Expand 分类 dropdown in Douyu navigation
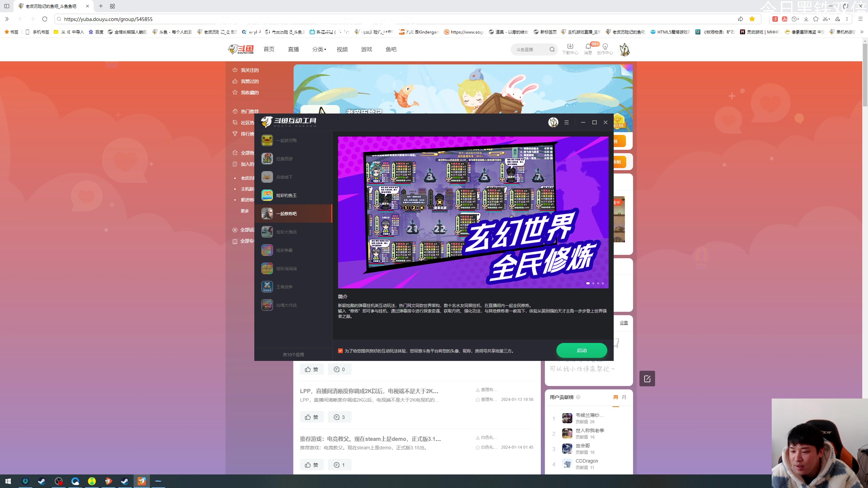The width and height of the screenshot is (868, 488). 319,49
